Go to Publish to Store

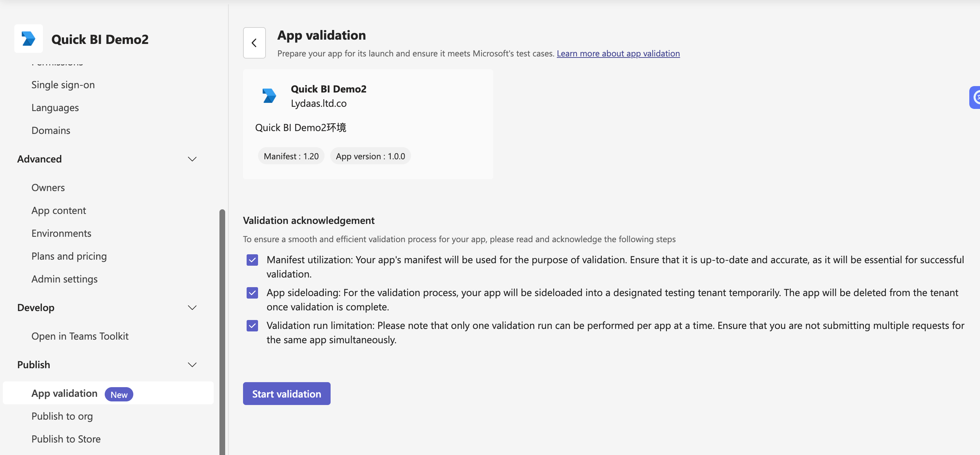click(66, 439)
